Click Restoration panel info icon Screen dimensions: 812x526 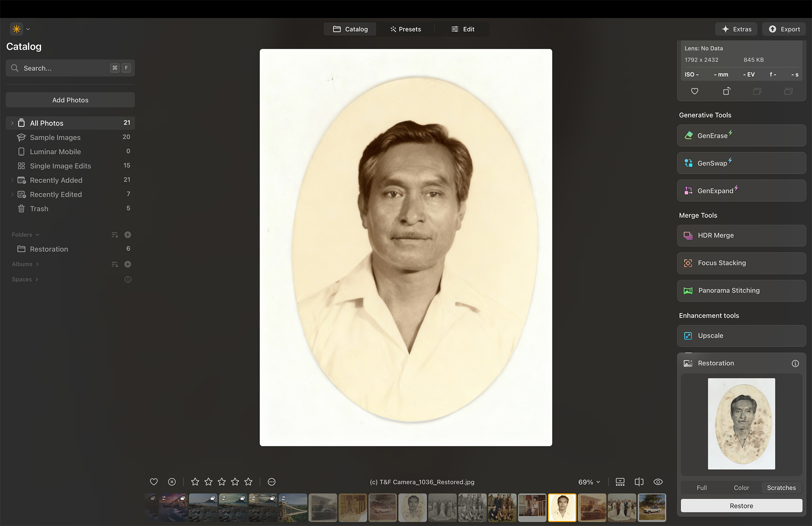coord(795,364)
